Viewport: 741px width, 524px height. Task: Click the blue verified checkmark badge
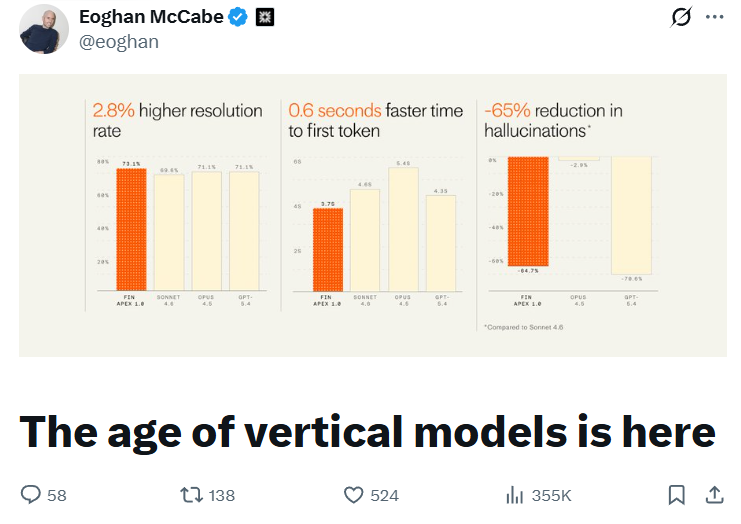pyautogui.click(x=238, y=17)
